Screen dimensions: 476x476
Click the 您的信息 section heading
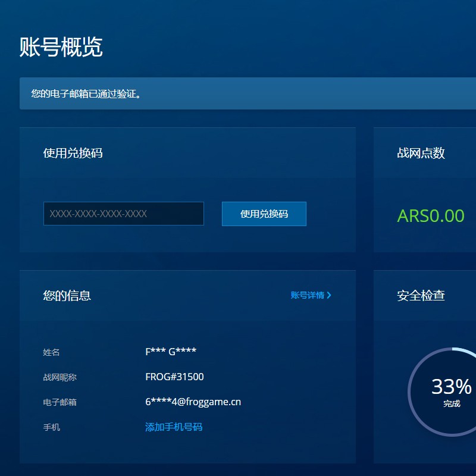(67, 295)
